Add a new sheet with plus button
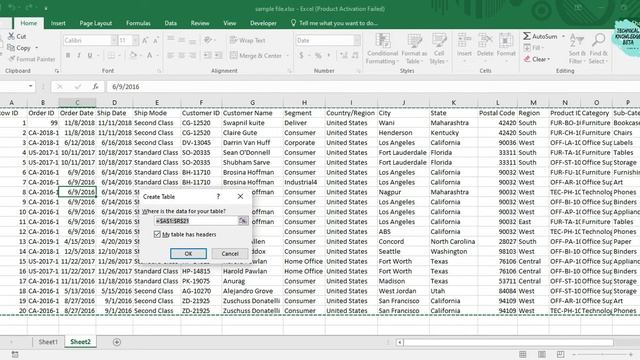The width and height of the screenshot is (640, 360). [117, 342]
